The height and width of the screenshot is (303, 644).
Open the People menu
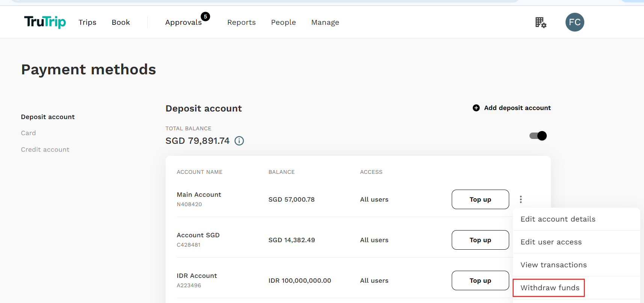pos(284,23)
